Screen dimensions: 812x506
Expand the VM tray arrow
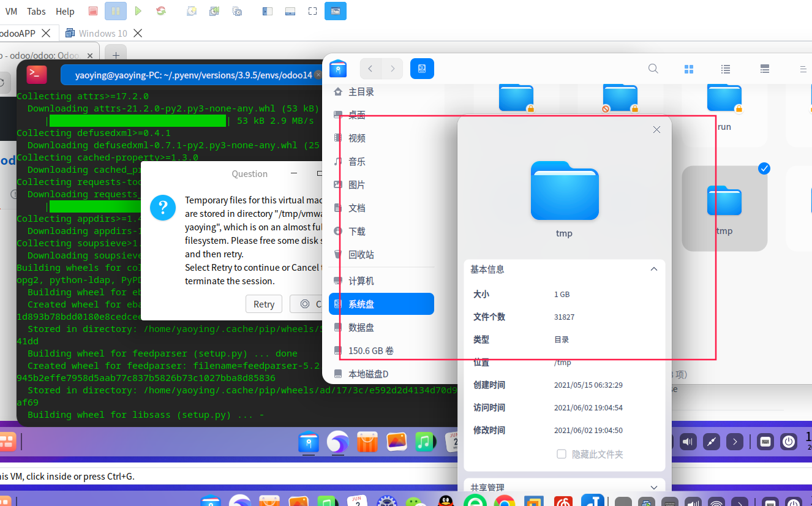[735, 442]
